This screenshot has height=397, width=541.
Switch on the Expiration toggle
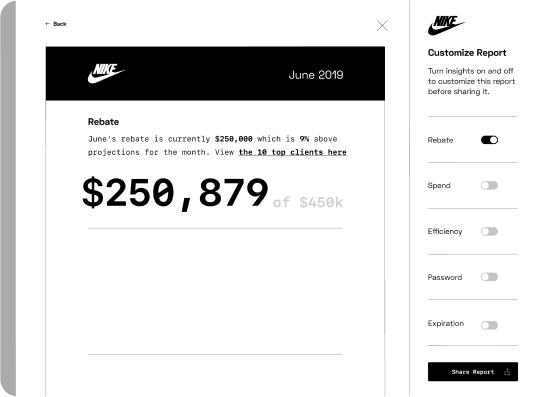(x=489, y=325)
